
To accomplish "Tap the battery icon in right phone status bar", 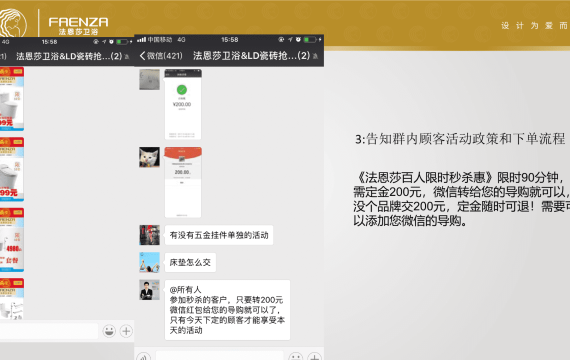I will (x=310, y=39).
